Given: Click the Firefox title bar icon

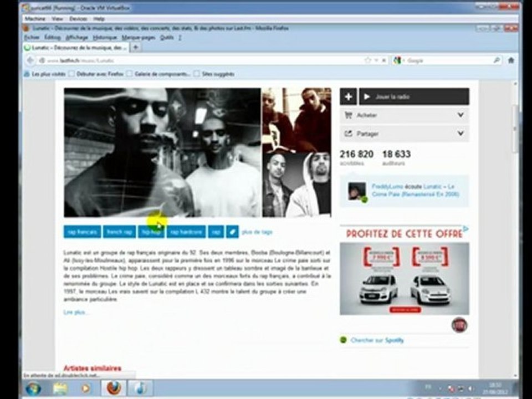Looking at the screenshot, I should (x=27, y=28).
